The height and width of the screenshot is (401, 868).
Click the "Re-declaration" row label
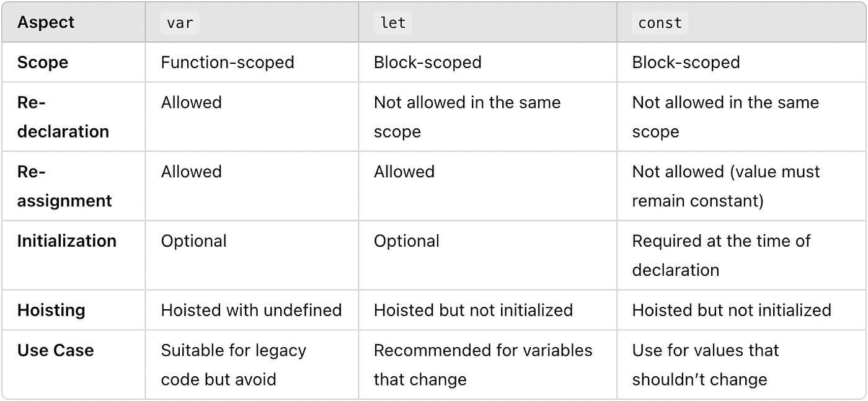coord(63,117)
